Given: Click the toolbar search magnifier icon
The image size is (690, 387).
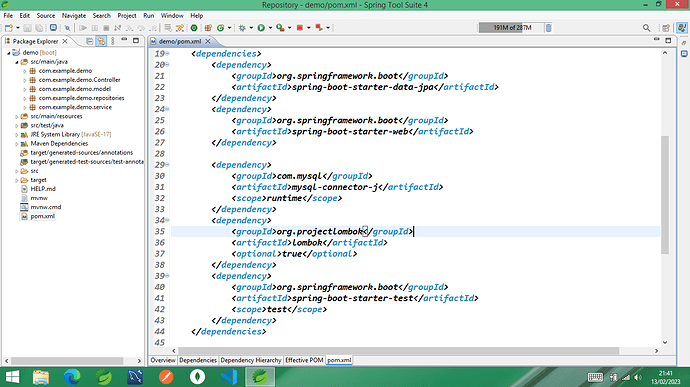Looking at the screenshot, I should coord(646,28).
